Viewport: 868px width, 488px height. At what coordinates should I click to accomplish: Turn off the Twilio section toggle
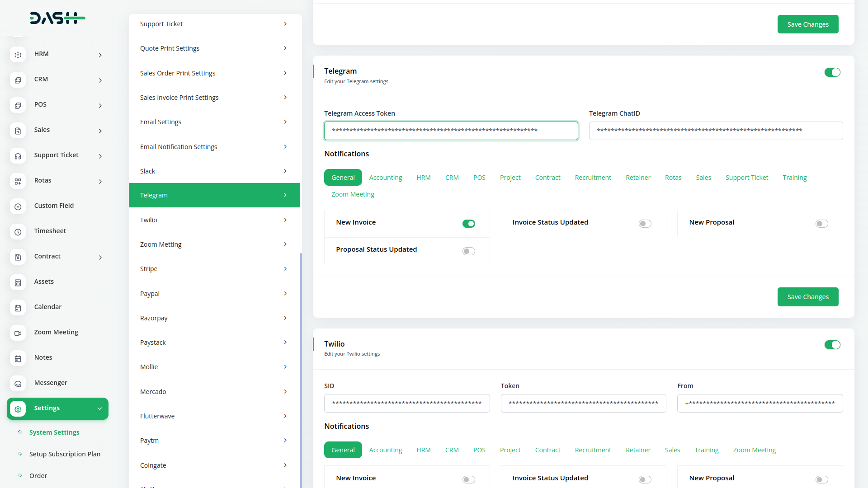pyautogui.click(x=832, y=345)
